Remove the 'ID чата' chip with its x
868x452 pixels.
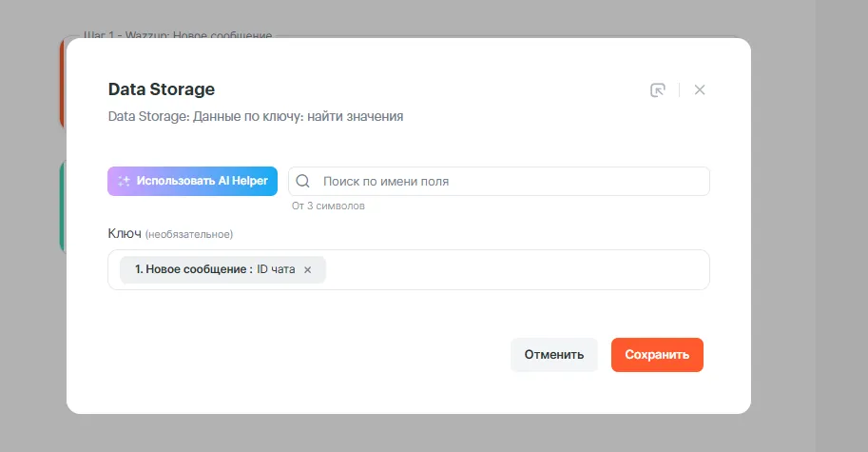tap(307, 270)
